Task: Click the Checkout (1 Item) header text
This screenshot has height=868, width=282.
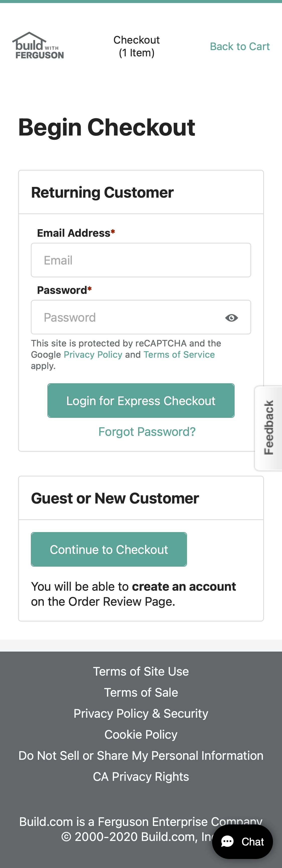Action: pyautogui.click(x=136, y=46)
